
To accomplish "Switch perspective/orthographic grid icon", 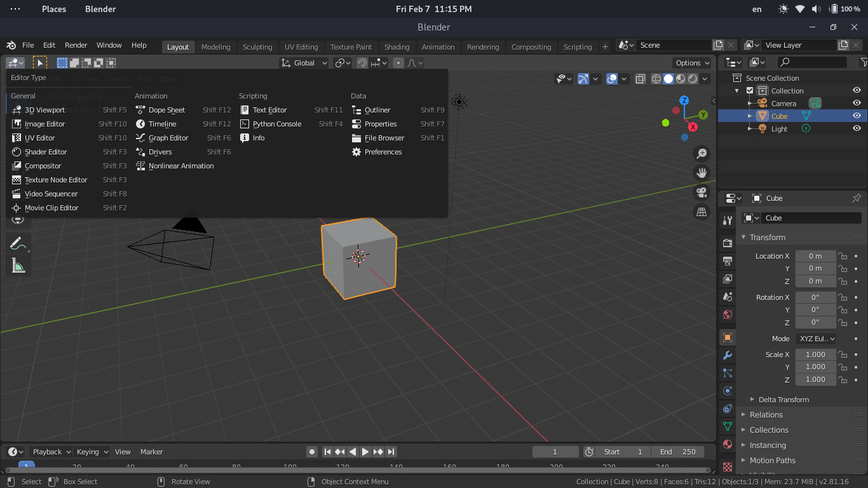I will point(702,212).
